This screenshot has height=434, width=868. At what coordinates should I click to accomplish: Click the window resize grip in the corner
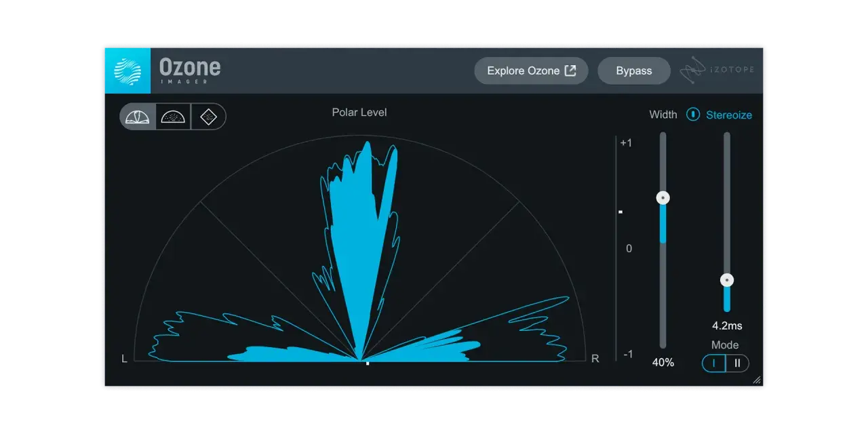click(x=757, y=380)
